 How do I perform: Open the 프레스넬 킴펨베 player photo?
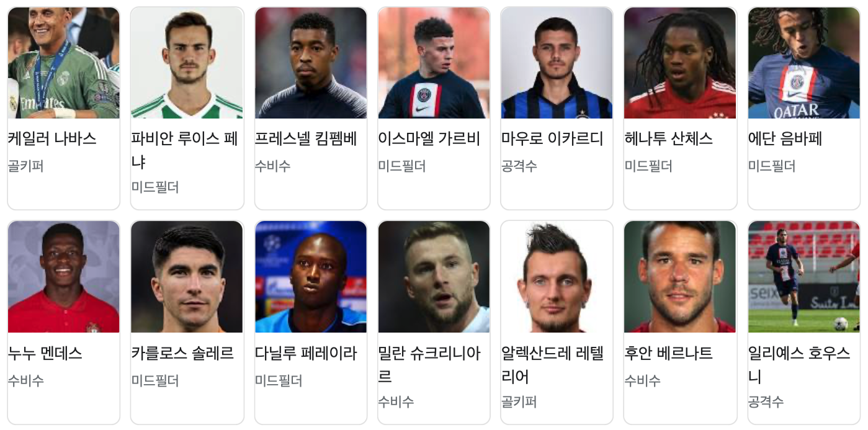point(311,63)
